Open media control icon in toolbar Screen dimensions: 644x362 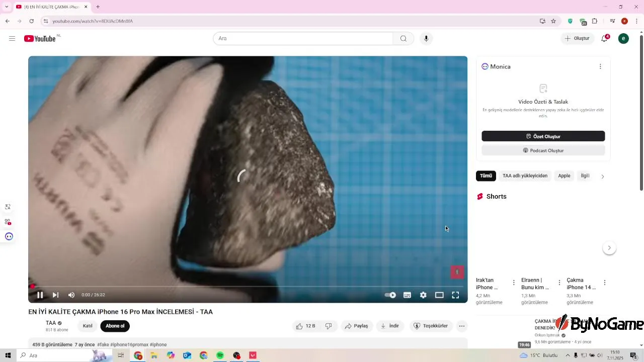612,21
